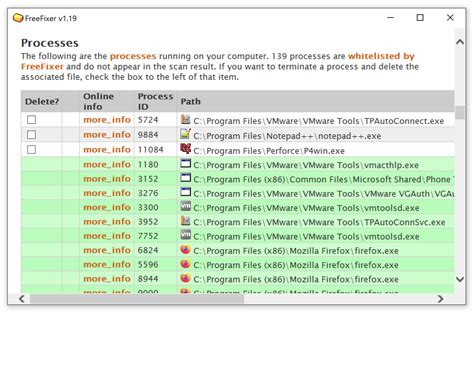Image resolution: width=474 pixels, height=367 pixels.
Task: Open more_info for process 11084
Action: (x=107, y=150)
